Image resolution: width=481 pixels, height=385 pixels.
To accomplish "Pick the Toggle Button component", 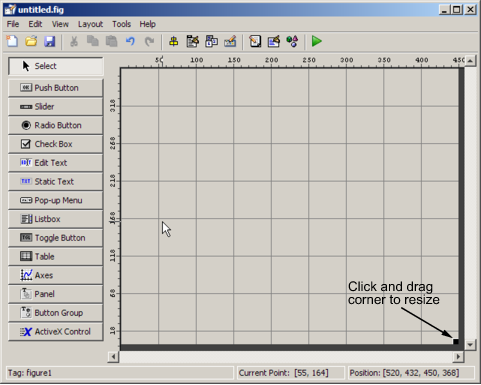I will pos(56,238).
